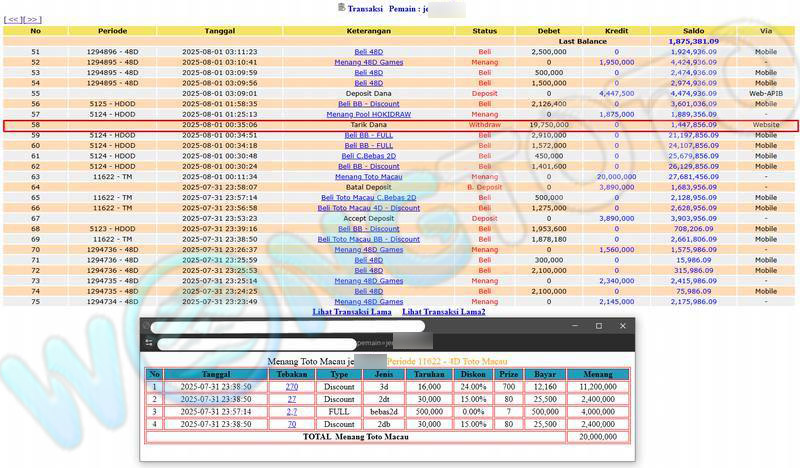The height and width of the screenshot is (468, 800).
Task: Click the Periode column header
Action: [112, 31]
